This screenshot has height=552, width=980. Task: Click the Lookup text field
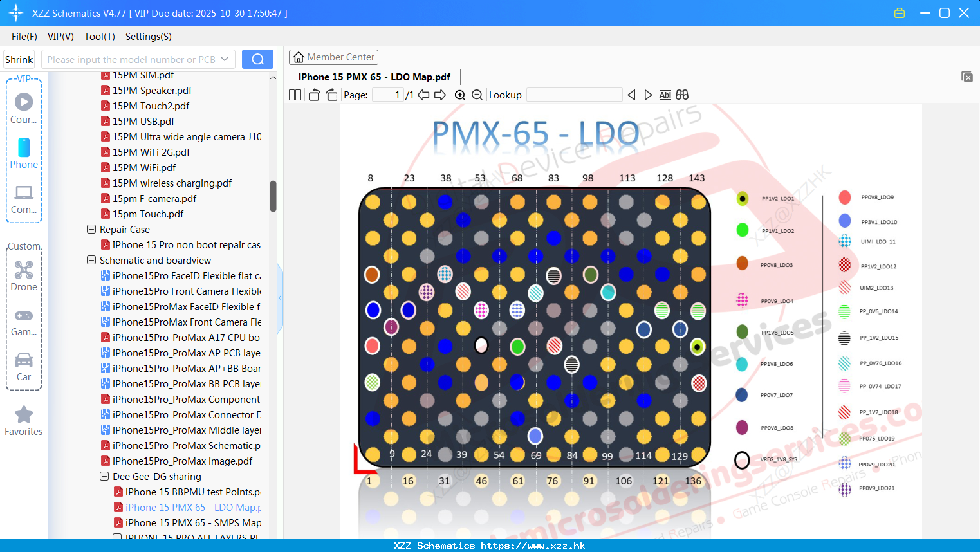[x=574, y=95]
